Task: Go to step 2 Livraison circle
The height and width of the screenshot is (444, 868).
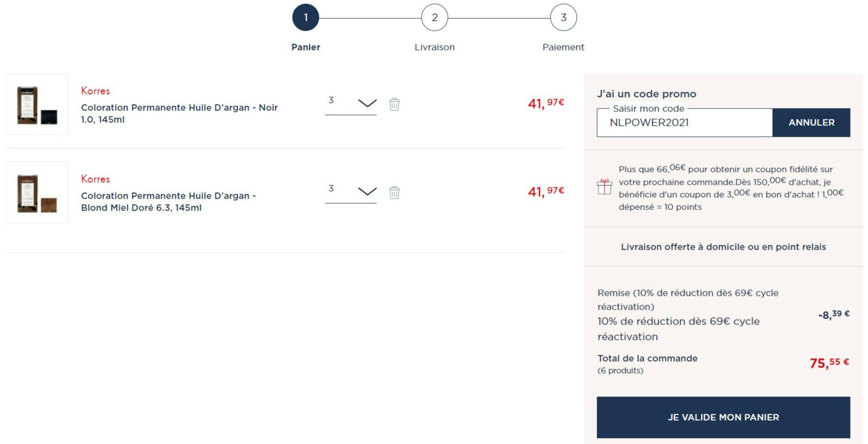Action: click(434, 18)
